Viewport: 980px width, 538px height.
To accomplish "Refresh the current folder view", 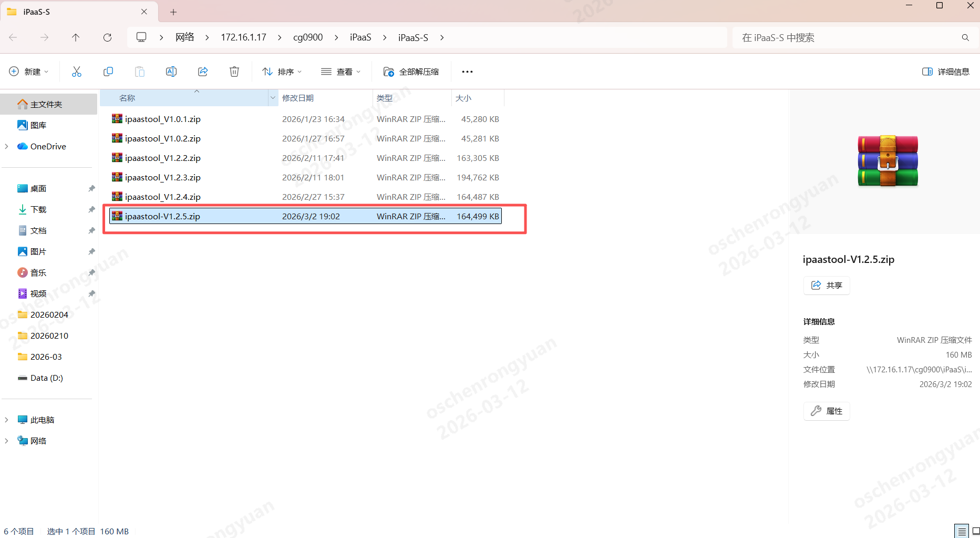I will click(x=107, y=37).
